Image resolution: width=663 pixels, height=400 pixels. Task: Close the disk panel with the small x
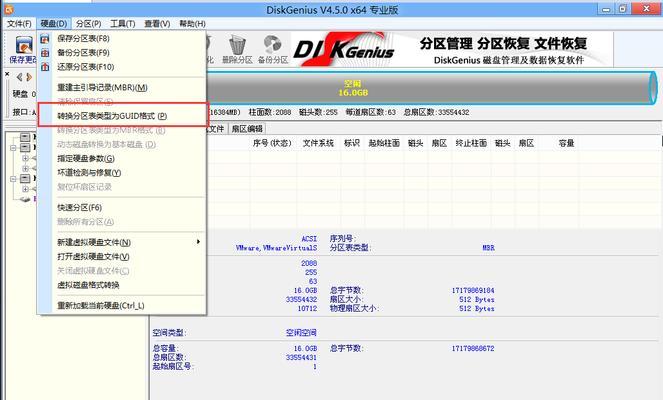[x=7, y=74]
